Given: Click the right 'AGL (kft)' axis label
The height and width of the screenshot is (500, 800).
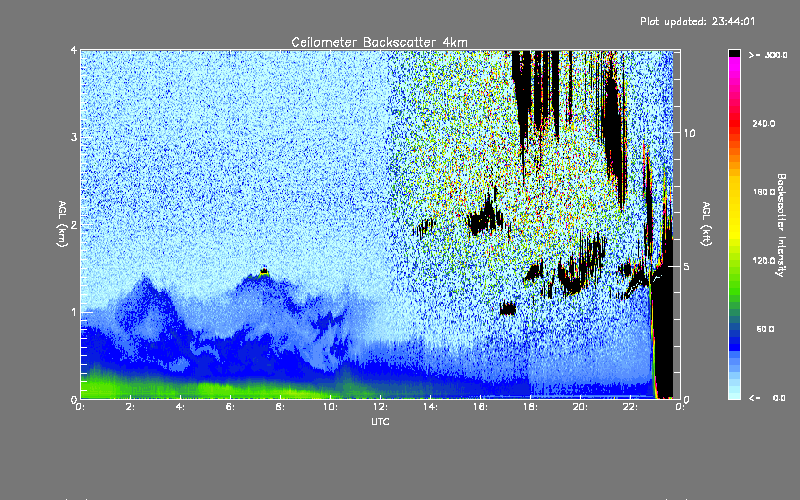Looking at the screenshot, I should pyautogui.click(x=707, y=224).
